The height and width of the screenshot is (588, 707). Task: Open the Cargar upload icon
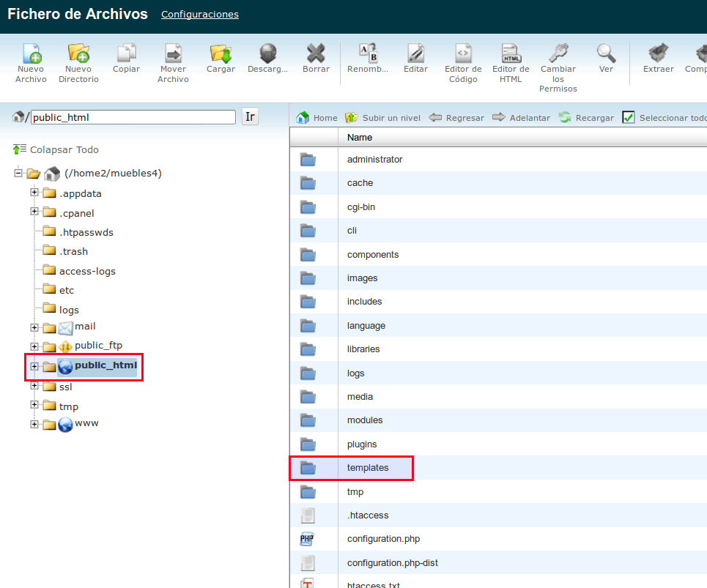click(221, 53)
